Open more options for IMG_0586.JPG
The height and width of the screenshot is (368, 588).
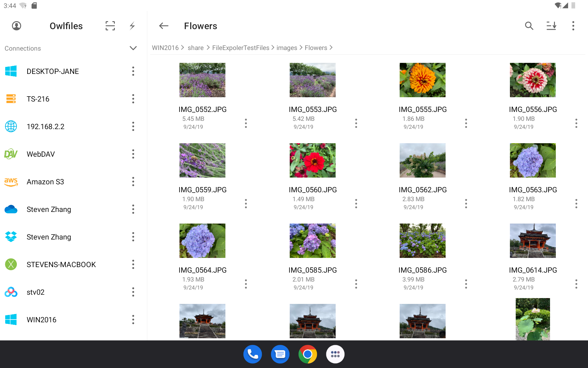pyautogui.click(x=466, y=284)
